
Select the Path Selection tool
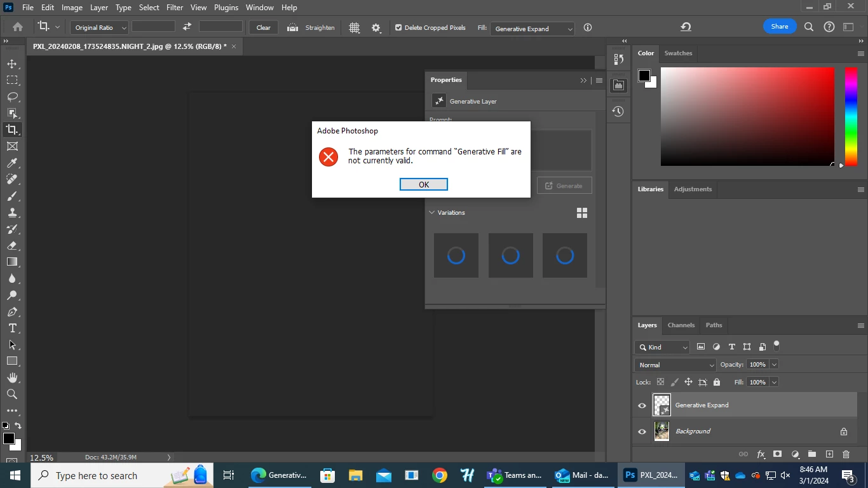12,344
